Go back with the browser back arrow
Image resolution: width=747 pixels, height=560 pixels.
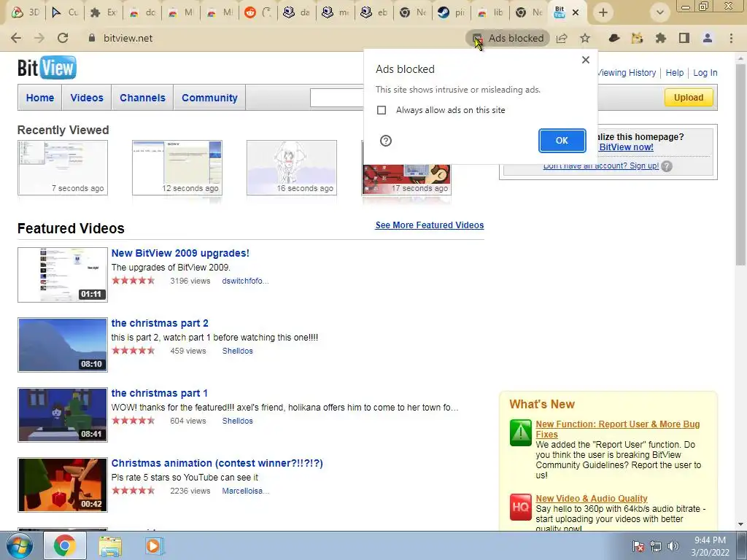16,38
